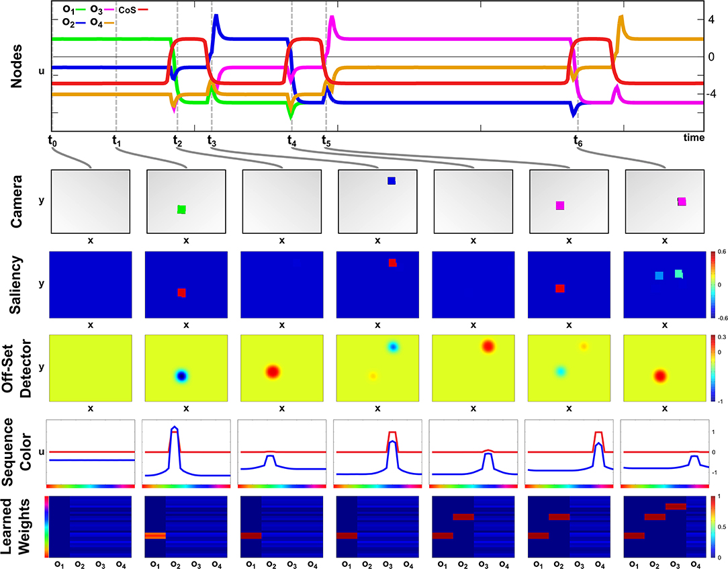Viewport: 728px width, 569px height.
Task: Click the "Learned Weights" row title
Action: tap(16, 527)
